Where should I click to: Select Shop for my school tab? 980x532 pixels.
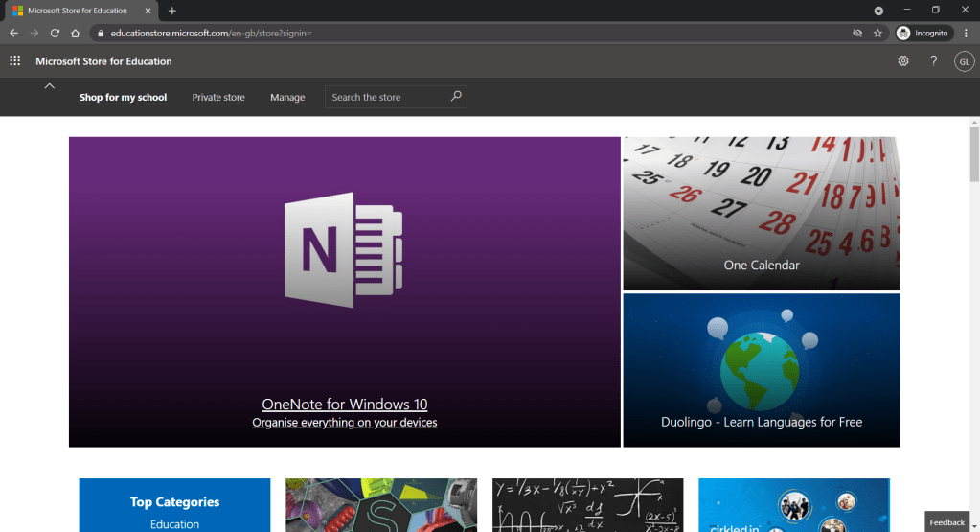click(123, 97)
